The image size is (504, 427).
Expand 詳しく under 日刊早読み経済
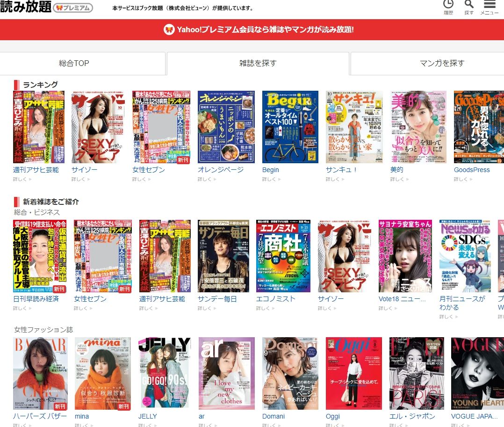22,308
